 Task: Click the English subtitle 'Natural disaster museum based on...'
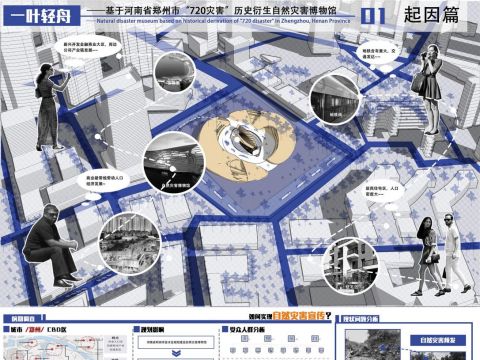point(223,21)
